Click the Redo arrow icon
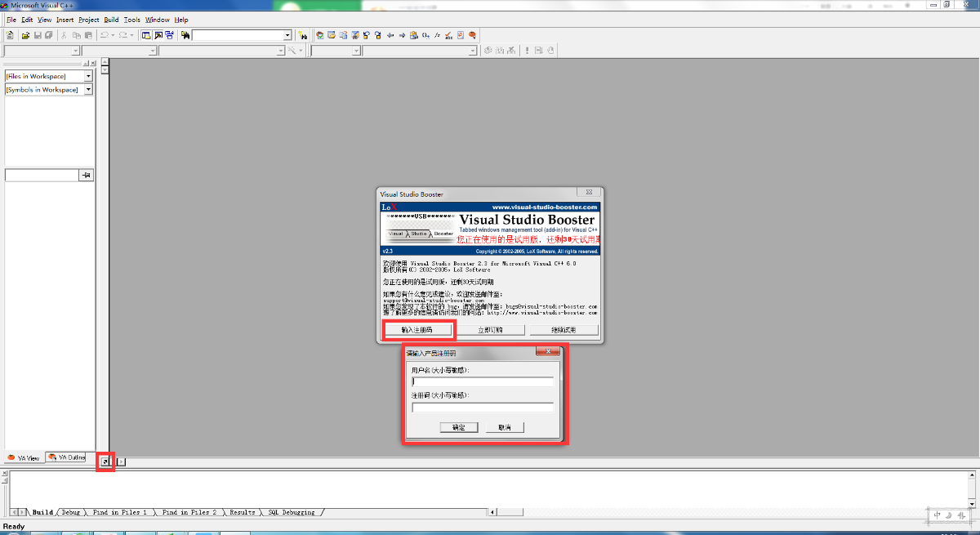The image size is (980, 535). tap(123, 35)
